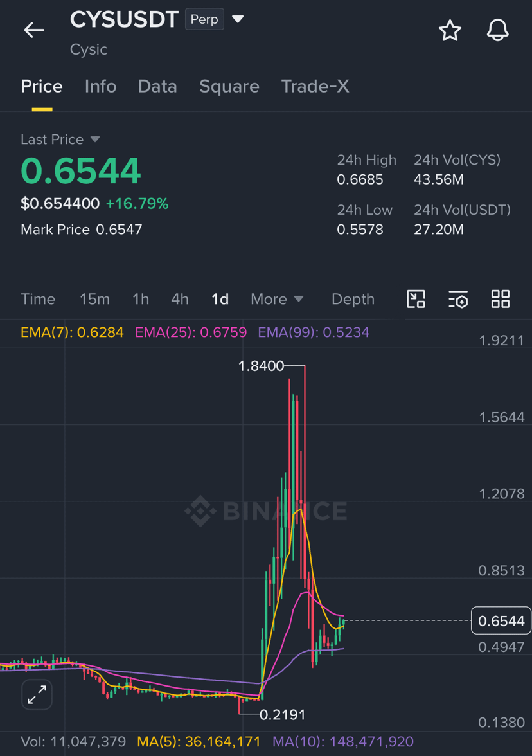Expand the chart to fullscreen
532x756 pixels.
tap(37, 695)
